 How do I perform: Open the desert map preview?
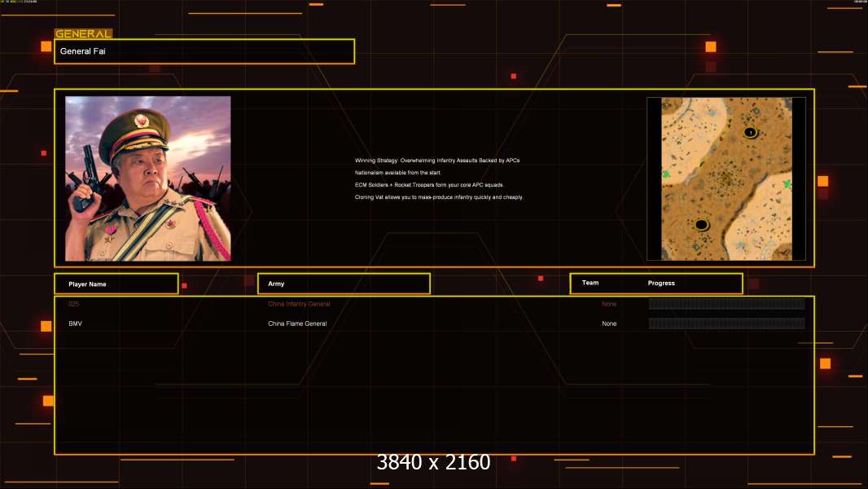(x=726, y=178)
